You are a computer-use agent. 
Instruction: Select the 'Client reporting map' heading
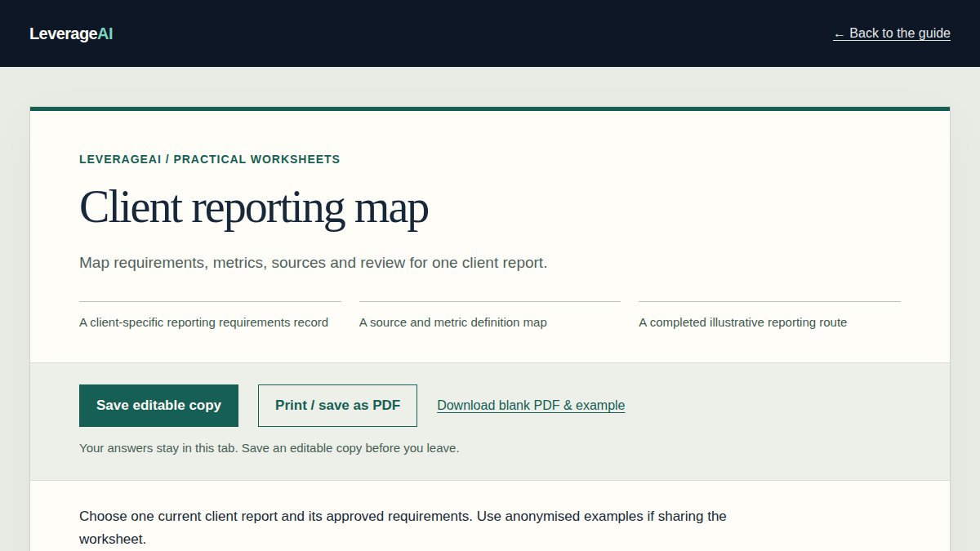(x=254, y=207)
